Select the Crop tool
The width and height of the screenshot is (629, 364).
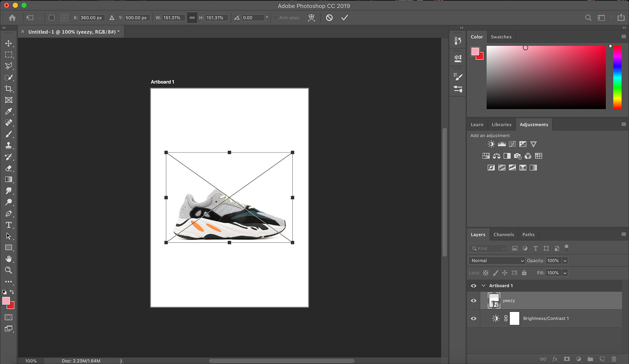[9, 89]
